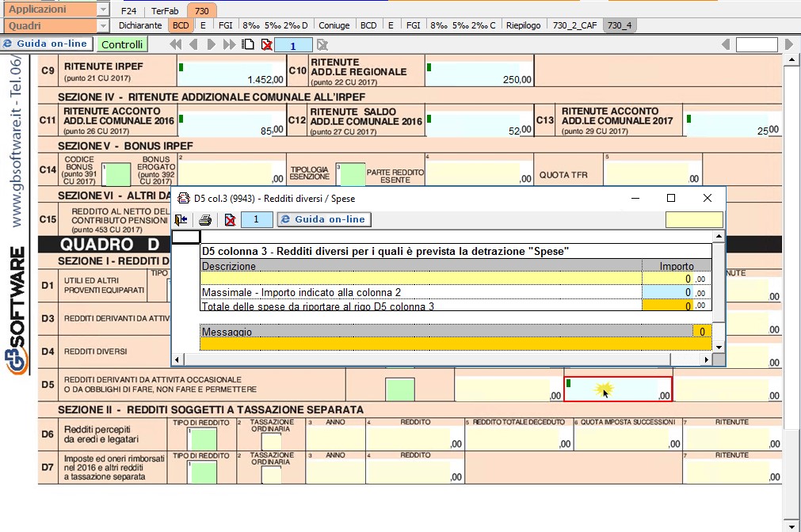Click left grey arrow near top-right field
This screenshot has width=801, height=532.
726,44
